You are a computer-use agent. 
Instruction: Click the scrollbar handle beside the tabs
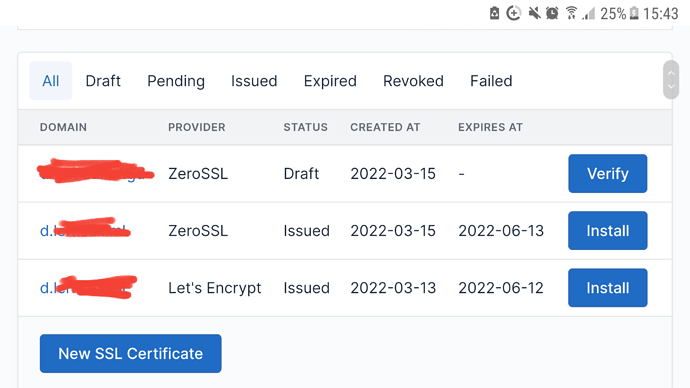pos(671,80)
